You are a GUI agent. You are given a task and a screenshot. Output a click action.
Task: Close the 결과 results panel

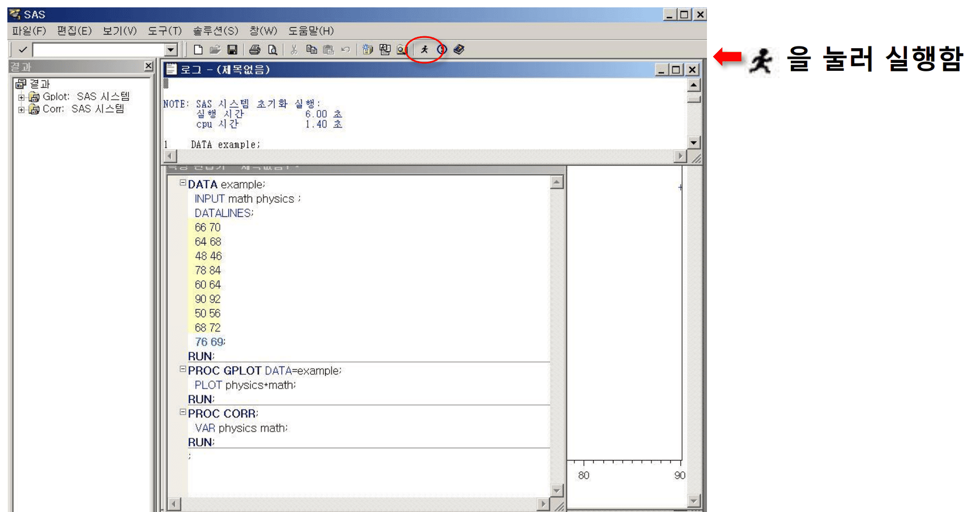coord(148,66)
